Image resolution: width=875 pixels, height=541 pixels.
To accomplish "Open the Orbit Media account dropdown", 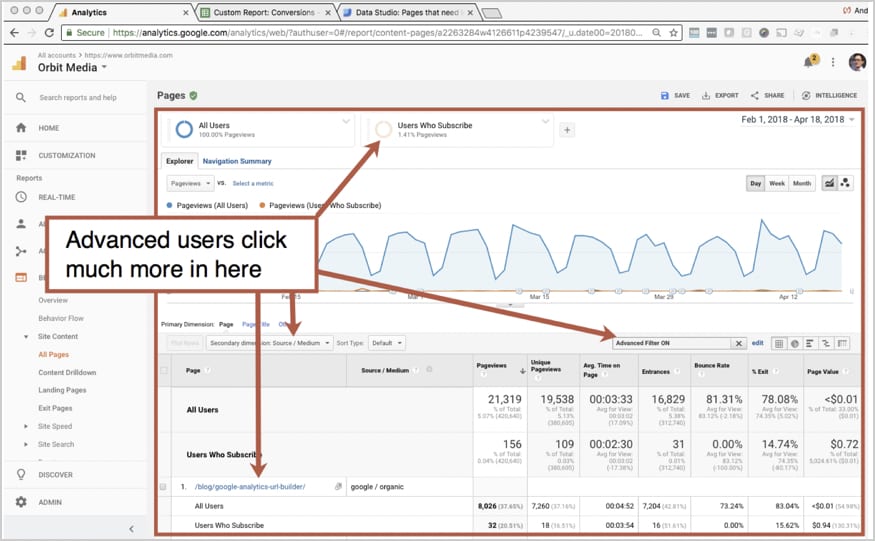I will pyautogui.click(x=72, y=68).
